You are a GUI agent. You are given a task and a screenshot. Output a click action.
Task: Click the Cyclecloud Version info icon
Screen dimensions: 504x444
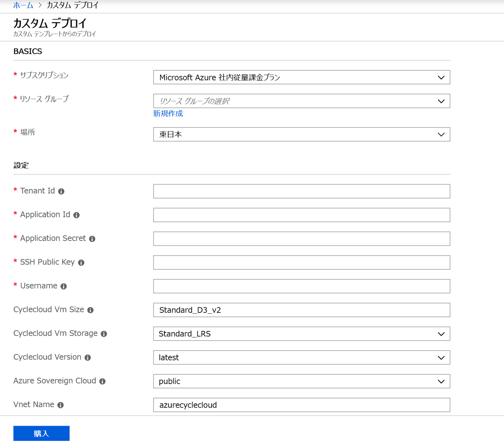(x=87, y=357)
